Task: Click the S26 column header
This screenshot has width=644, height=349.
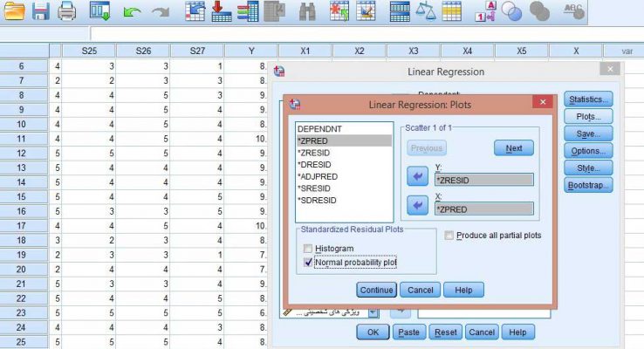Action: (143, 51)
